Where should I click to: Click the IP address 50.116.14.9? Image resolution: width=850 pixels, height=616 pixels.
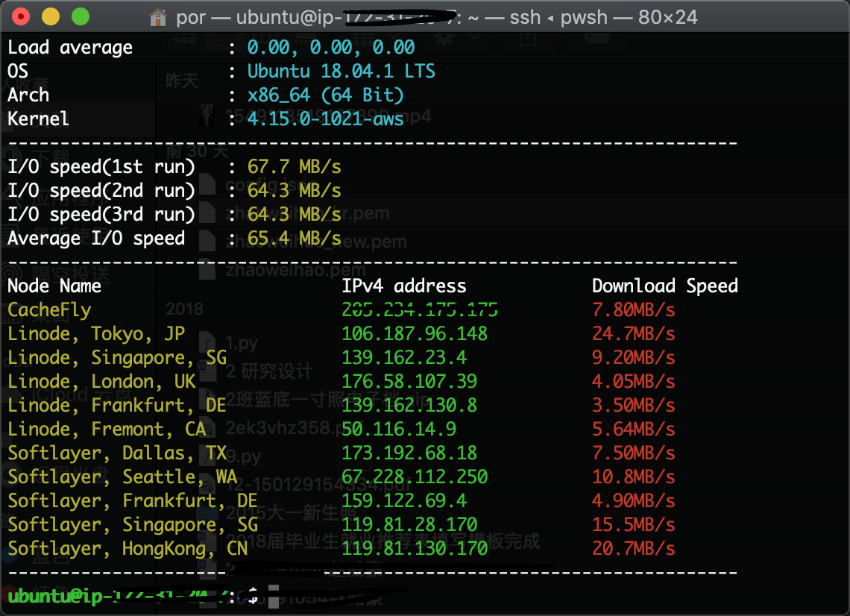pos(399,430)
